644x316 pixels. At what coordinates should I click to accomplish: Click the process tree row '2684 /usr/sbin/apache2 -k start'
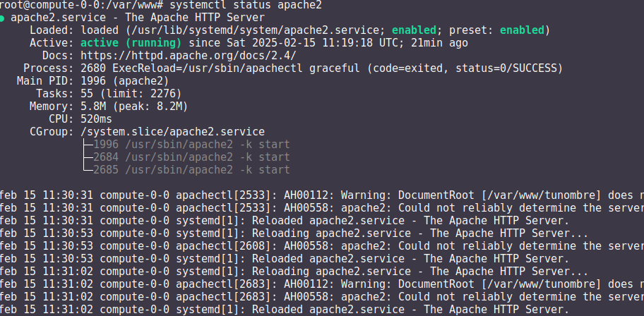[191, 157]
